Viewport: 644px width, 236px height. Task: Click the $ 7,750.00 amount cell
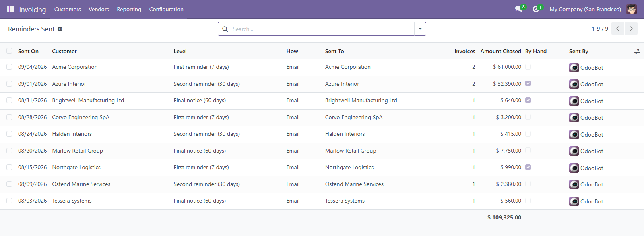click(x=508, y=151)
